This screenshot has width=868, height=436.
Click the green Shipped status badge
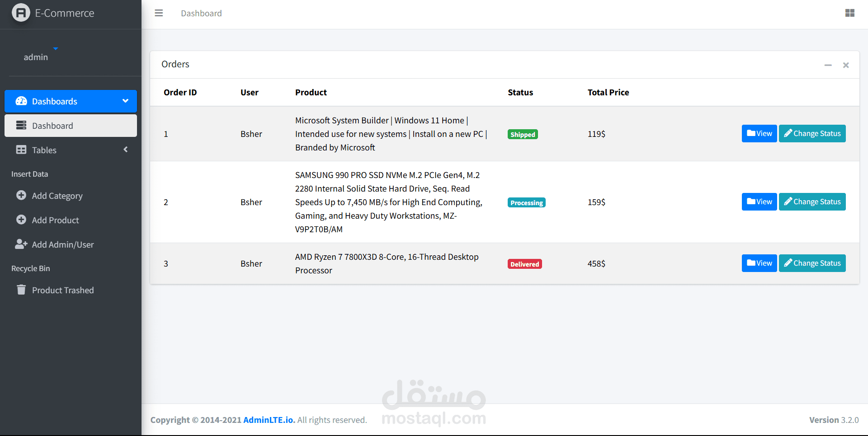pyautogui.click(x=523, y=134)
